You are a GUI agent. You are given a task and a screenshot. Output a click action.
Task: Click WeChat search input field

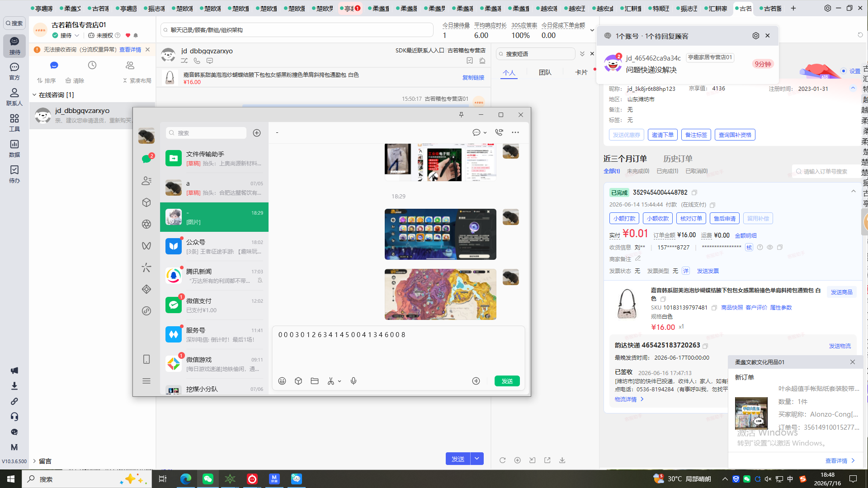tap(206, 133)
